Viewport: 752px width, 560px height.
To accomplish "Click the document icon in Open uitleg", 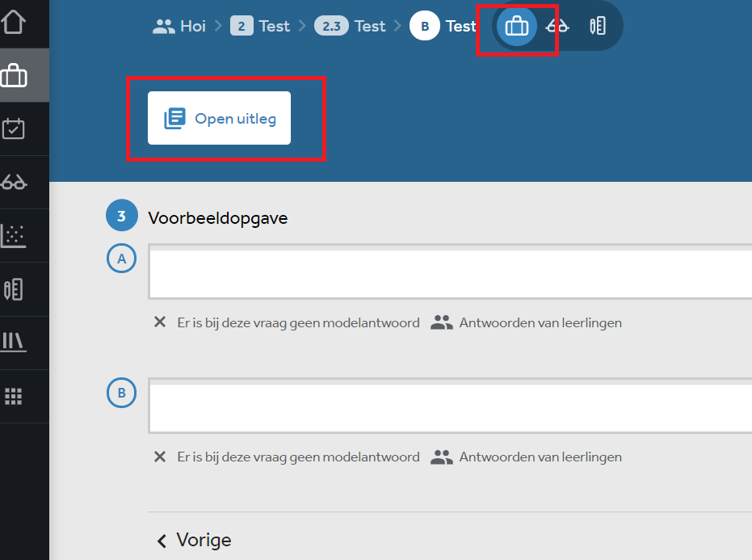I will 174,118.
